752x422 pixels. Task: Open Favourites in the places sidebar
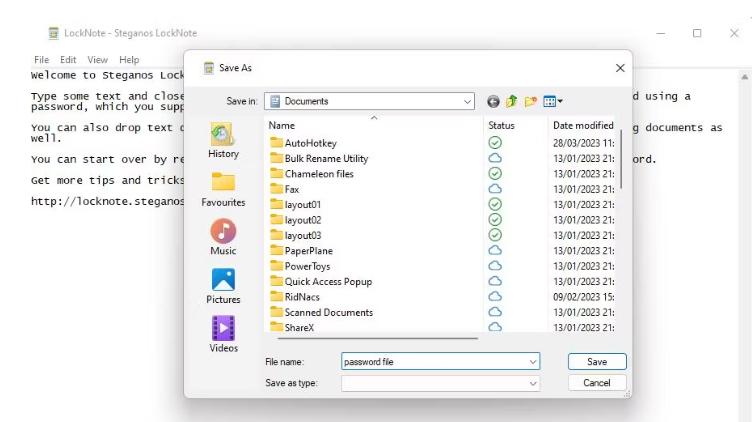223,189
